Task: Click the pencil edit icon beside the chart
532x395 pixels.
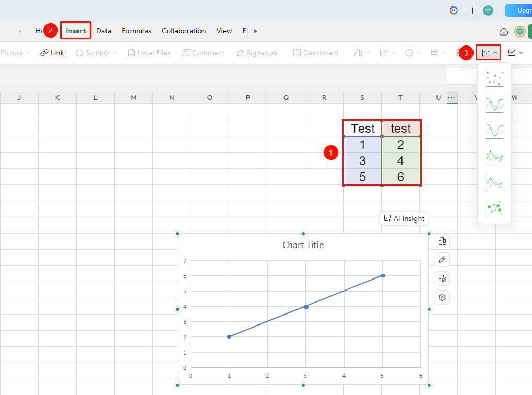Action: coord(442,260)
